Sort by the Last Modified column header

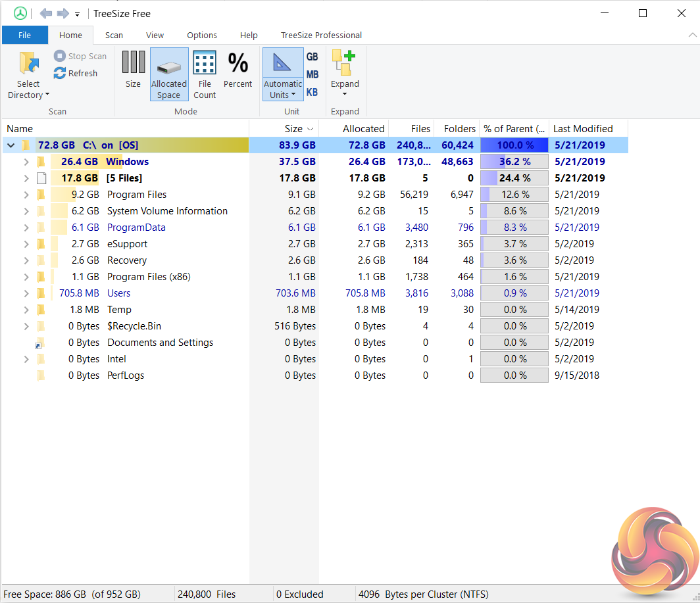[x=583, y=129]
